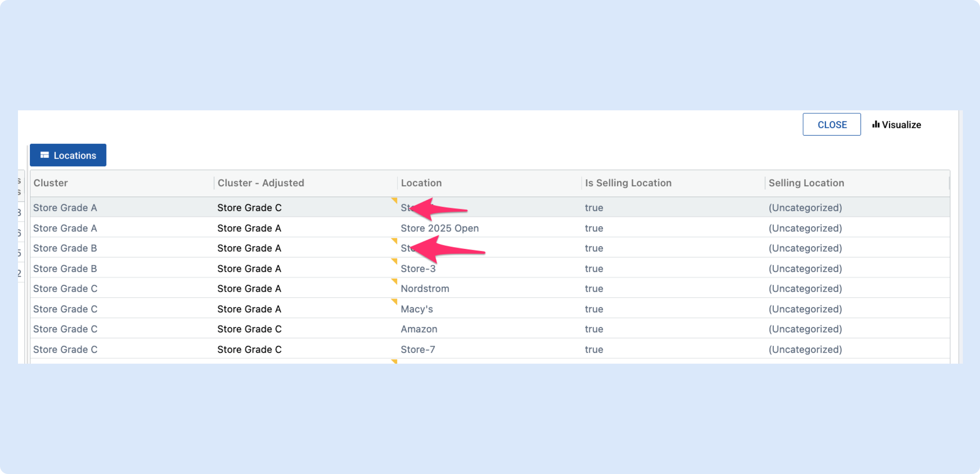Click Store Grade A adjusted cell for Store-3
The image size is (980, 474).
[249, 268]
